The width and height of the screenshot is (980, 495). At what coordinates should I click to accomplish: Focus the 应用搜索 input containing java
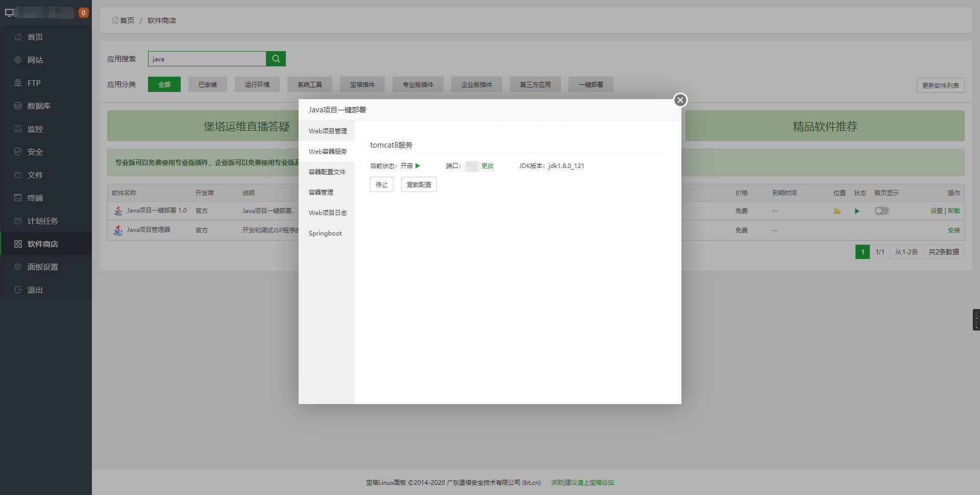pos(207,59)
